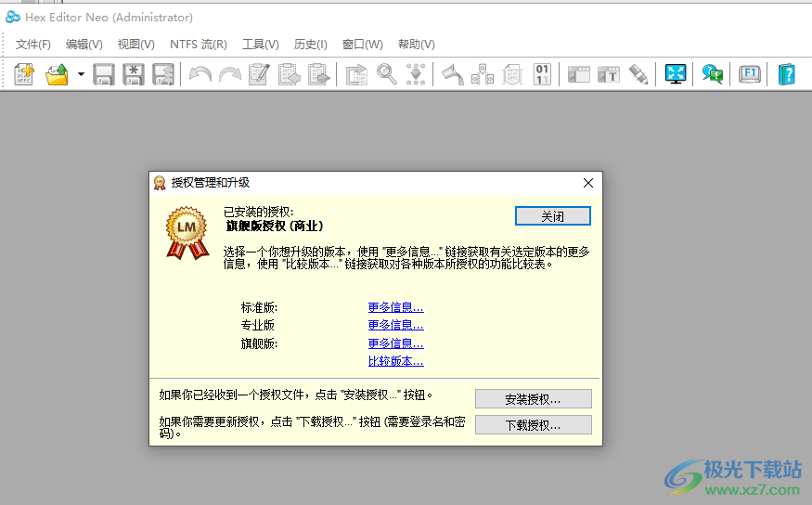Image resolution: width=812 pixels, height=505 pixels.
Task: Click the Undo arrow icon
Action: coord(200,74)
